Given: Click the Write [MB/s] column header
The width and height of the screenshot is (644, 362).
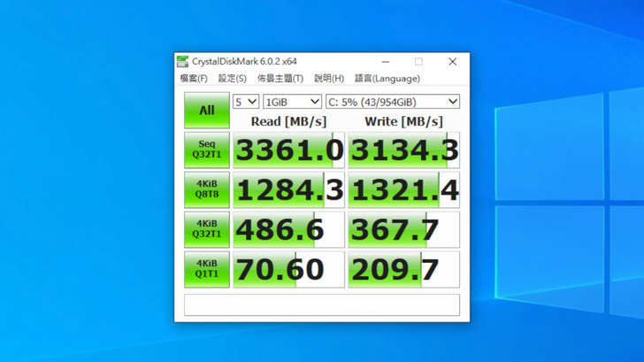Looking at the screenshot, I should click(x=403, y=121).
